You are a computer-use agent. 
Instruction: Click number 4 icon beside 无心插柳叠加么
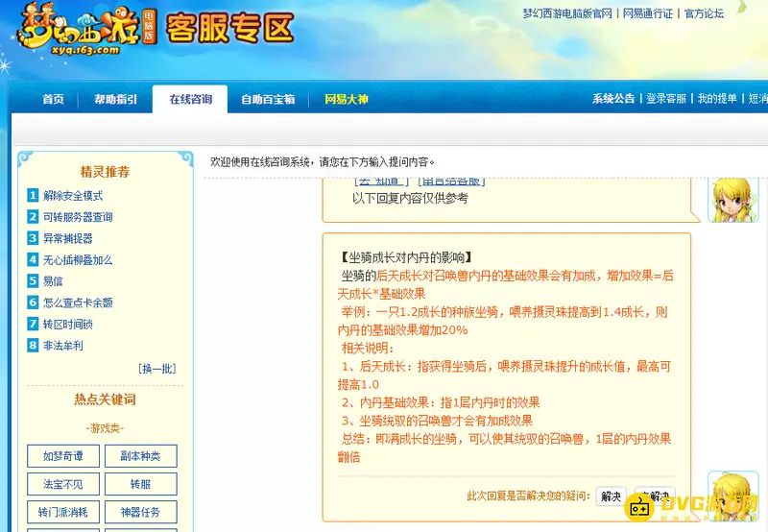[33, 259]
